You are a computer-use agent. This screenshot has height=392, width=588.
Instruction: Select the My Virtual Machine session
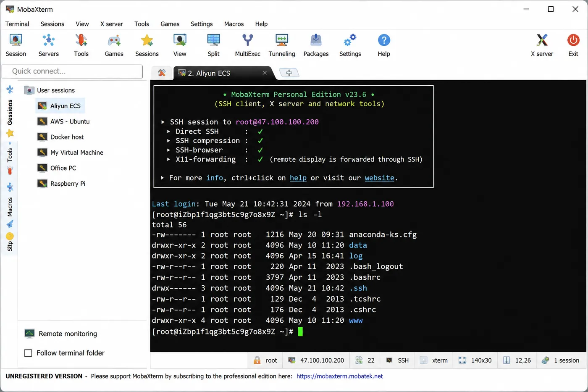71,153
